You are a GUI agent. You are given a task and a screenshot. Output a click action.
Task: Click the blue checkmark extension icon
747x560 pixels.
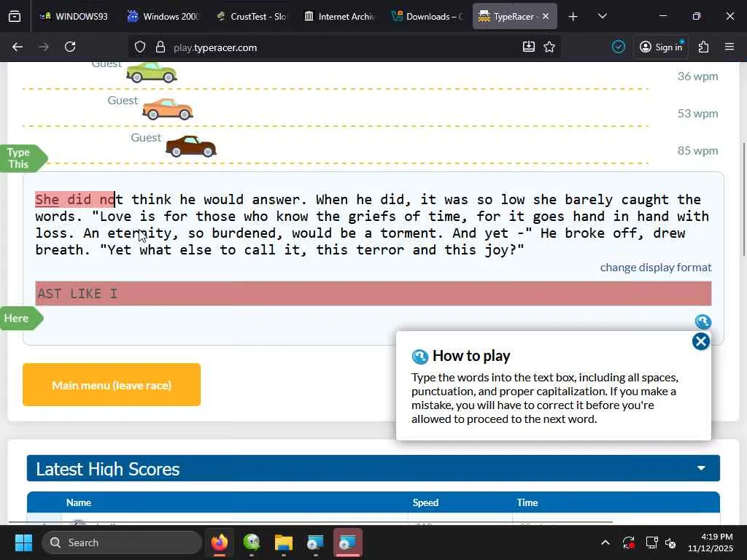pos(619,47)
